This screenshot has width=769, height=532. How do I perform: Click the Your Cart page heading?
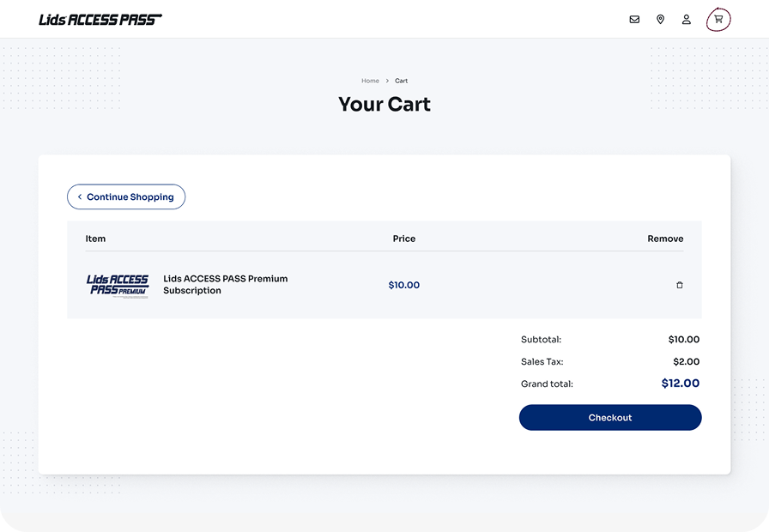point(384,105)
